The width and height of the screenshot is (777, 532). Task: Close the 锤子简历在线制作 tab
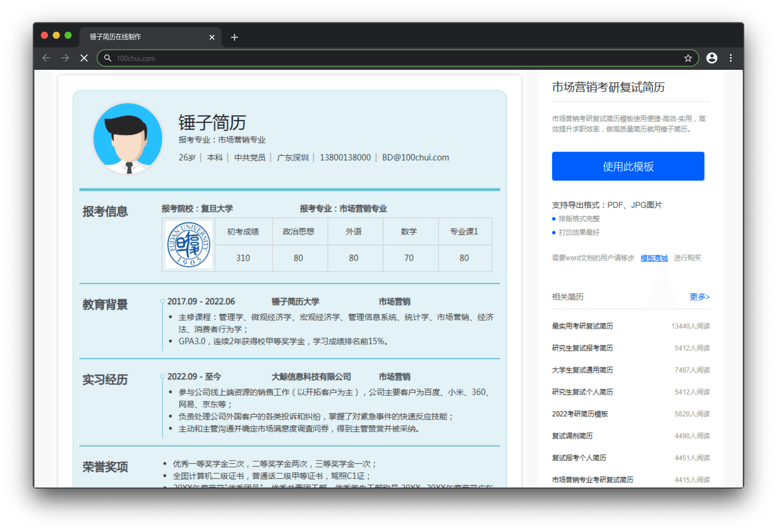tap(212, 37)
